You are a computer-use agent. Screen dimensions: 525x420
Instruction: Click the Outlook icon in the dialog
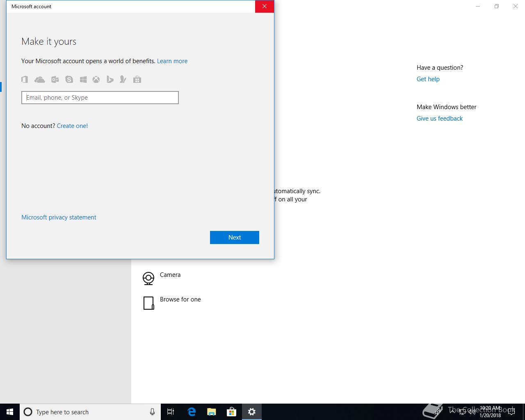(x=55, y=80)
